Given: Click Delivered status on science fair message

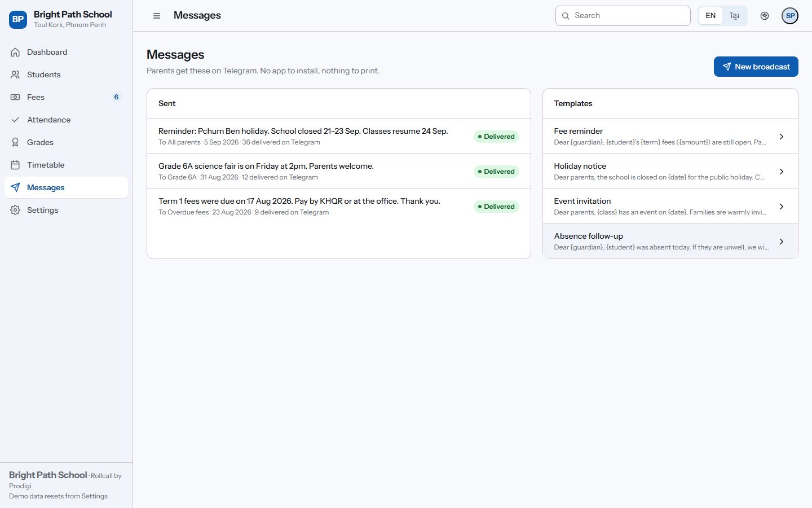Looking at the screenshot, I should tap(496, 172).
